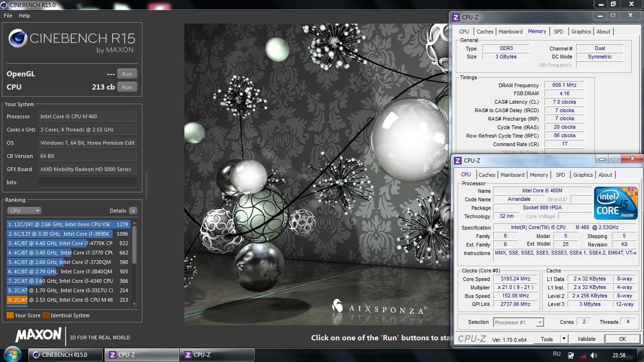This screenshot has height=362, width=644.
Task: Click the volume speaker tray icon
Action: [594, 355]
